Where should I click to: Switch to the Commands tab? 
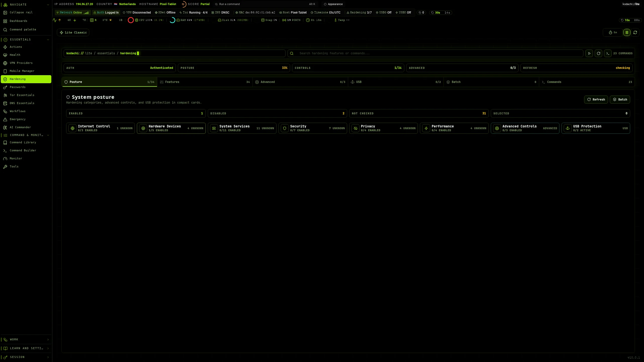coord(587,82)
